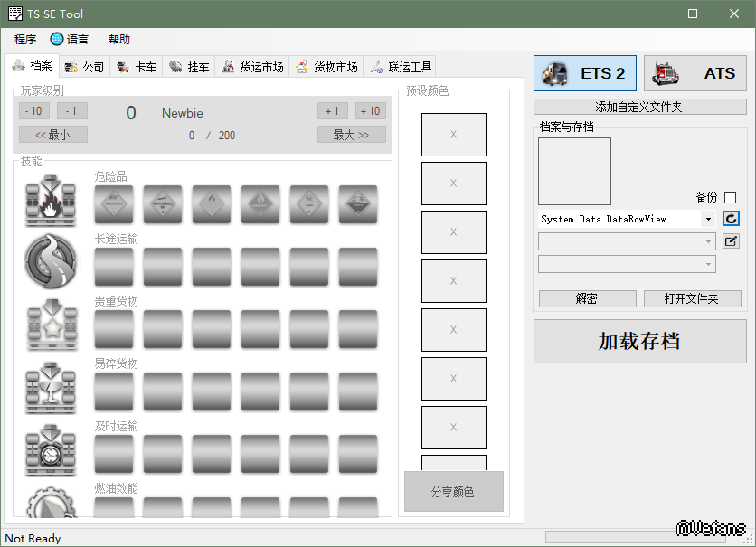Viewport: 756px width, 547px height.
Task: Click the hazardous cargo (危险品) skill icon
Action: click(51, 202)
